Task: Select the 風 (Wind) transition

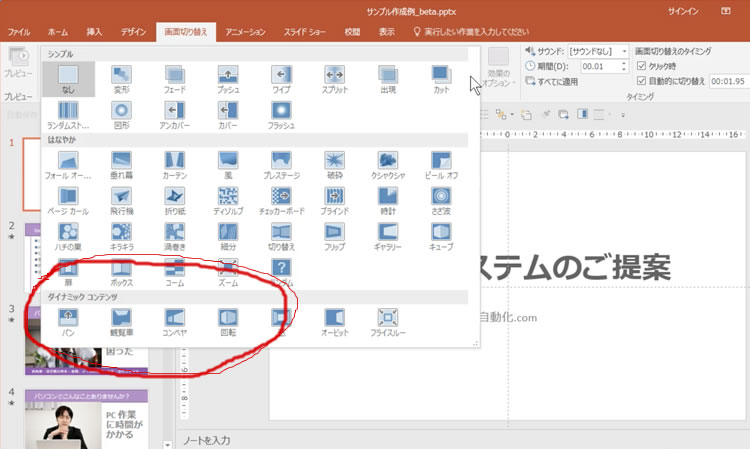Action: coord(228,165)
